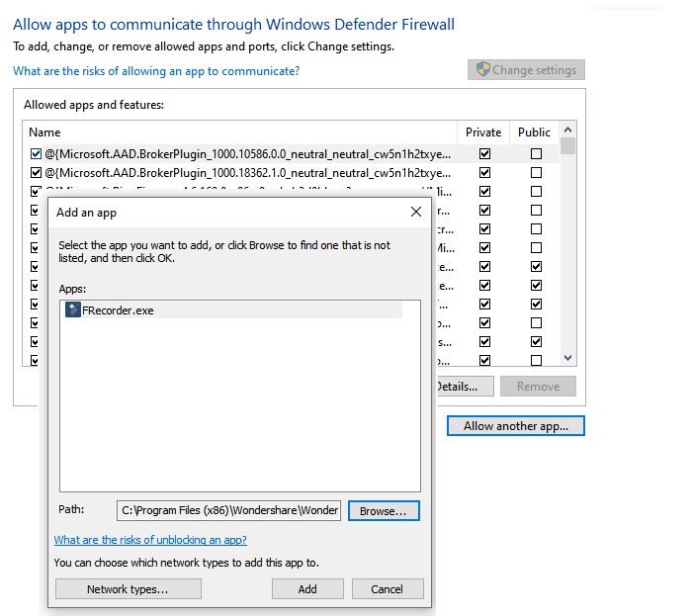Cancel the Add an app dialog
This screenshot has height=616, width=692.
(x=388, y=589)
